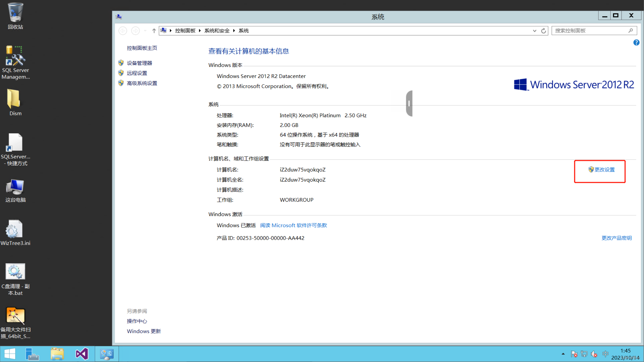Click the help question mark icon
Image resolution: width=644 pixels, height=362 pixels.
(x=636, y=42)
